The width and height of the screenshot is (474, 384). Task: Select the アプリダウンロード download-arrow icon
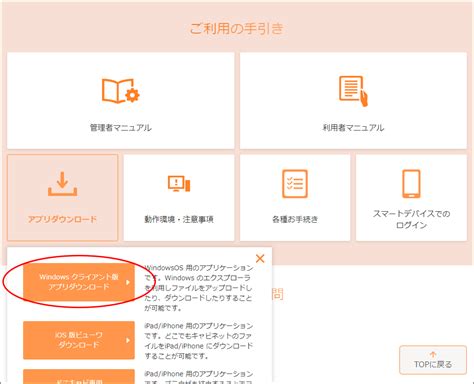click(x=62, y=184)
